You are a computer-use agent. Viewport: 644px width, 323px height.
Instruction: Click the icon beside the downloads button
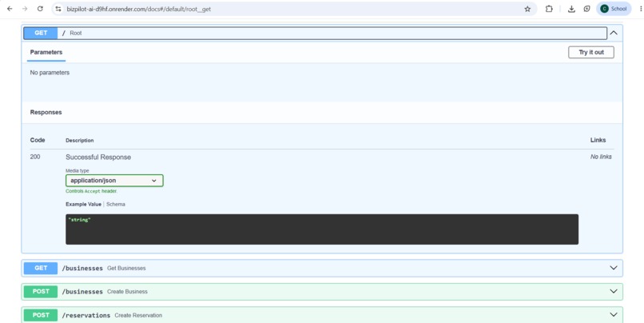click(x=587, y=9)
